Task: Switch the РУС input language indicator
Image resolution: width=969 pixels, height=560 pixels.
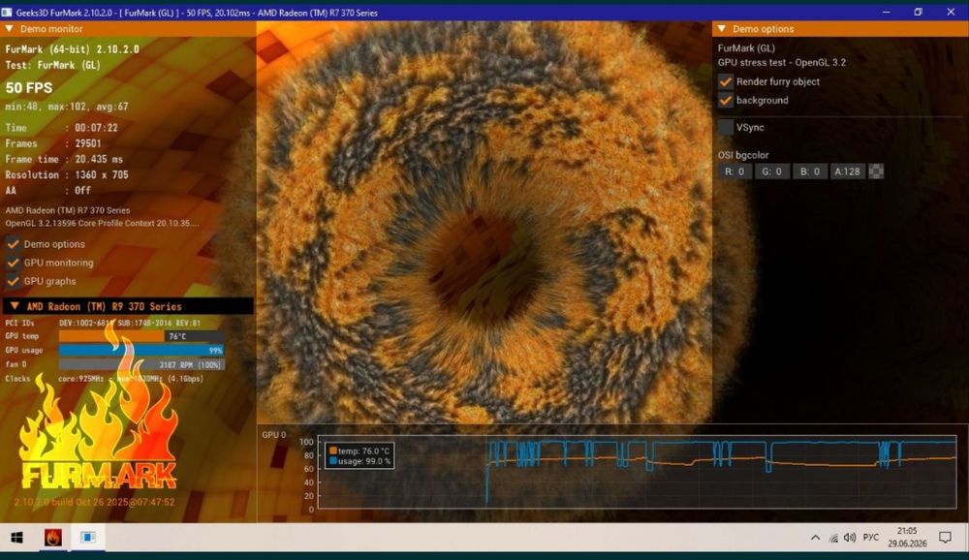Action: click(871, 537)
